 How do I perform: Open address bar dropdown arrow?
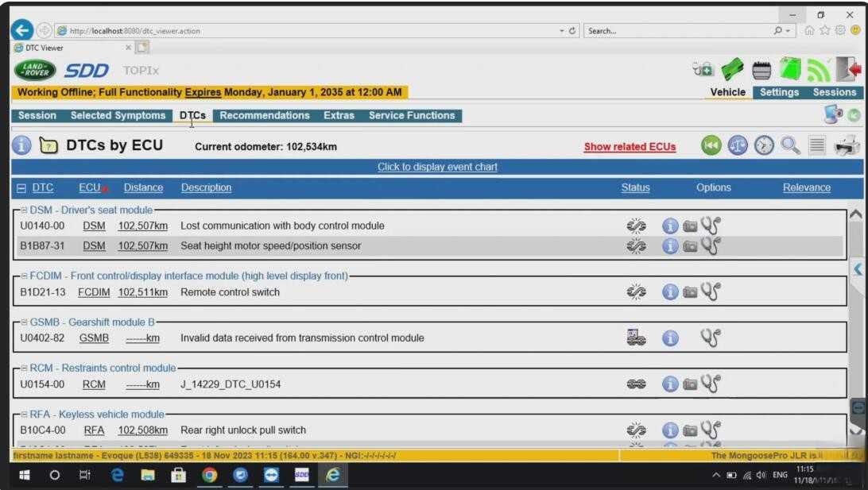(x=561, y=31)
